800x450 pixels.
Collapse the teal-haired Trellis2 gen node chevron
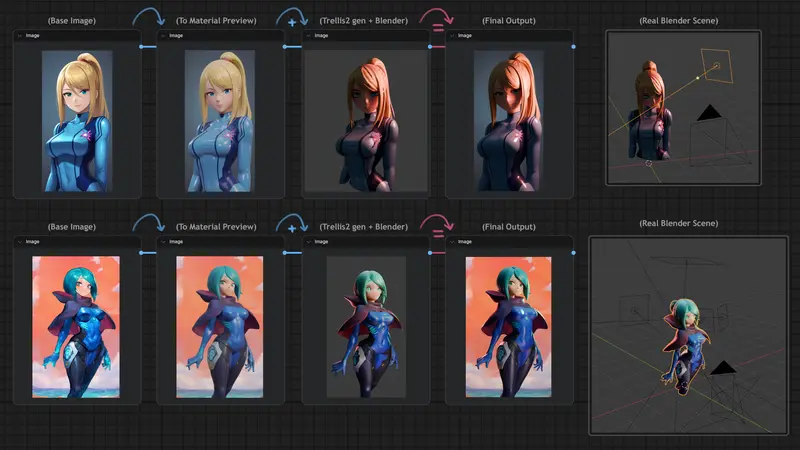pyautogui.click(x=309, y=242)
